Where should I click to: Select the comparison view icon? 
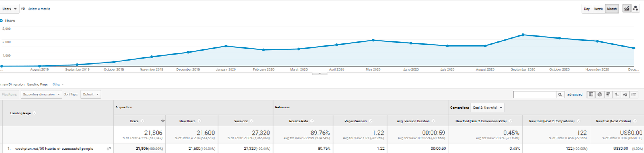617,94
